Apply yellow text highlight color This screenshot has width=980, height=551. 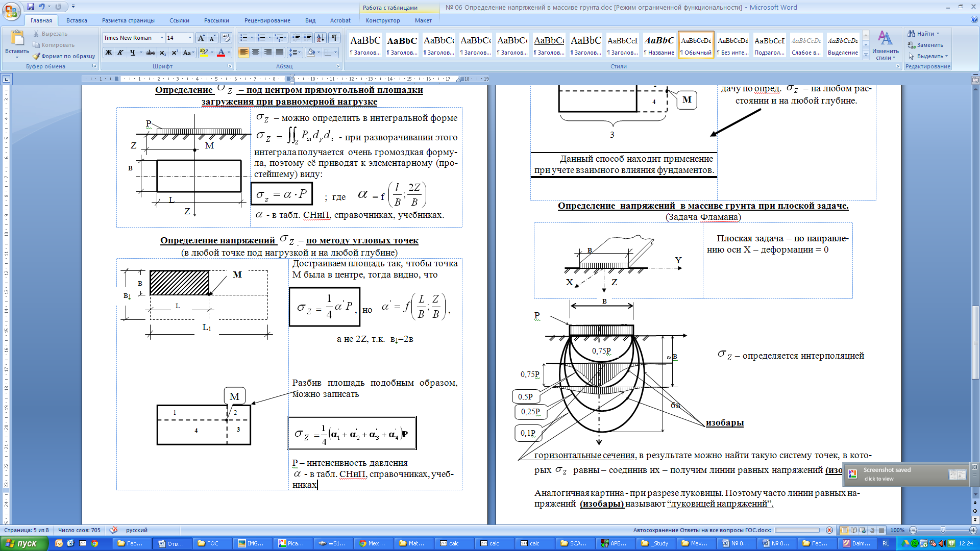204,53
